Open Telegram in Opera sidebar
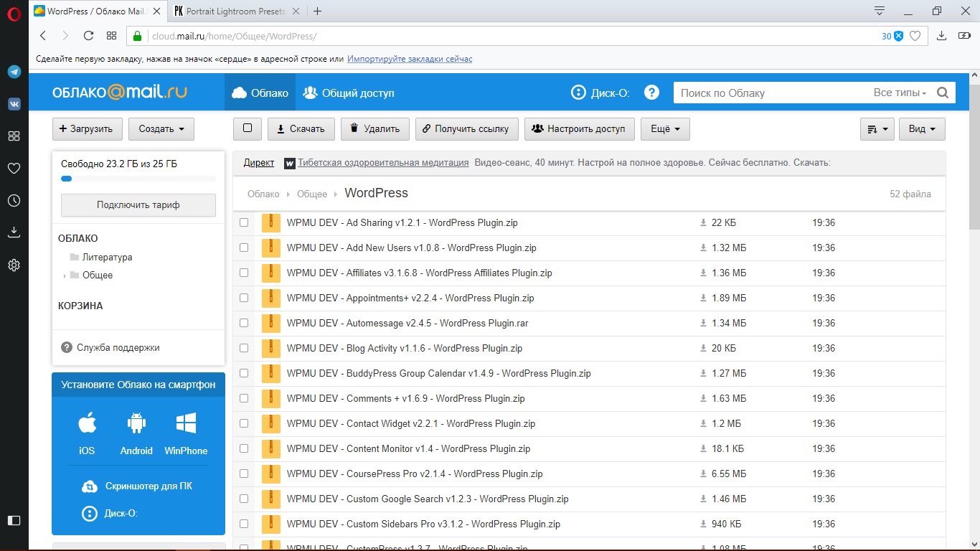980x551 pixels. 14,72
